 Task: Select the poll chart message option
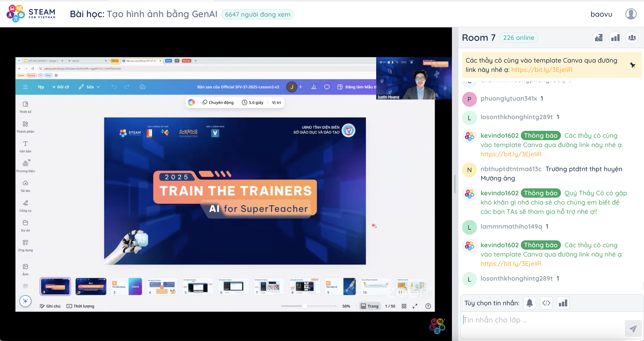pos(563,303)
